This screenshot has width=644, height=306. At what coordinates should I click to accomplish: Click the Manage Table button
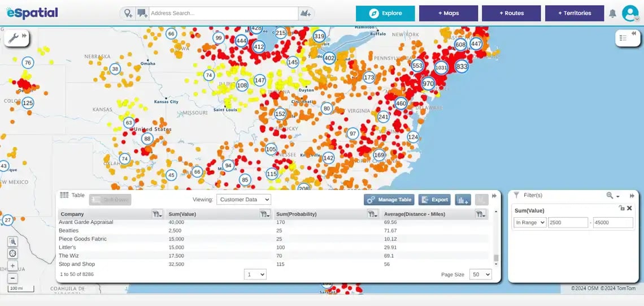(389, 200)
